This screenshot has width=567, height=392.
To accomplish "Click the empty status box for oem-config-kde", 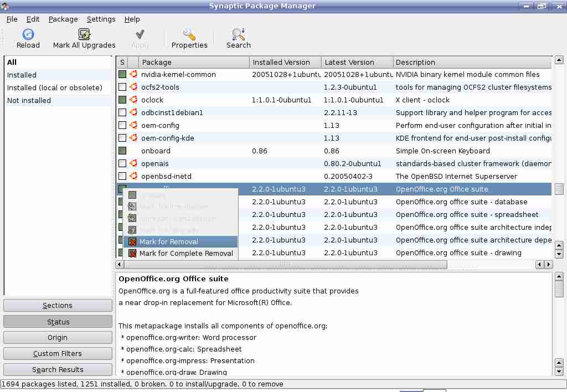I will point(122,138).
